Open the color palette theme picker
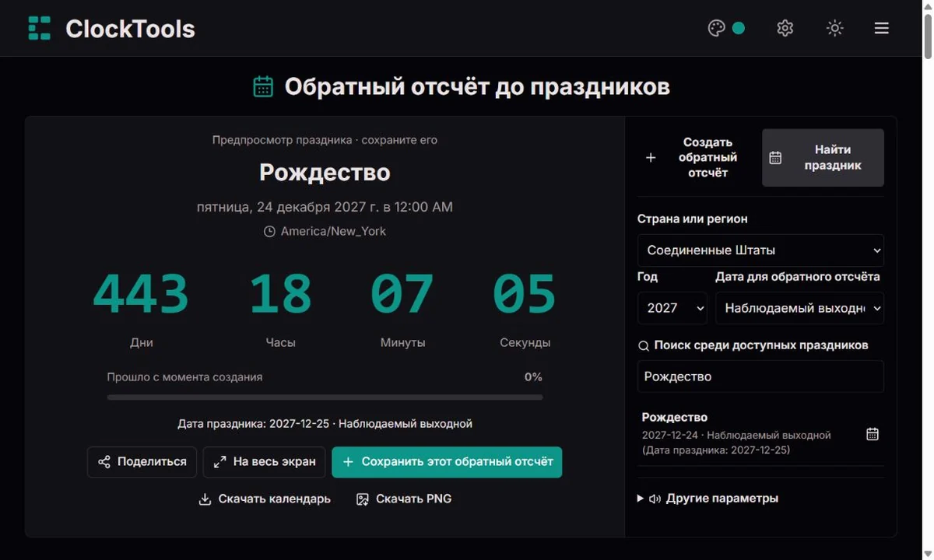The image size is (934, 560). [717, 28]
